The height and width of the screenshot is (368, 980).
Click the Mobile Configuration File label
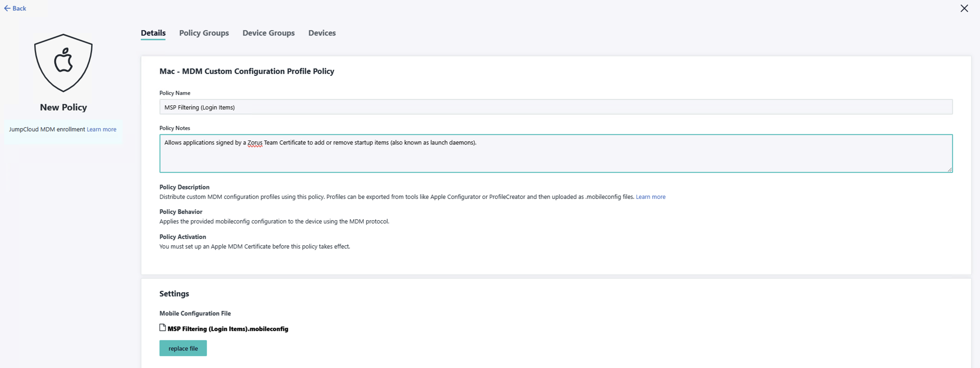[195, 313]
